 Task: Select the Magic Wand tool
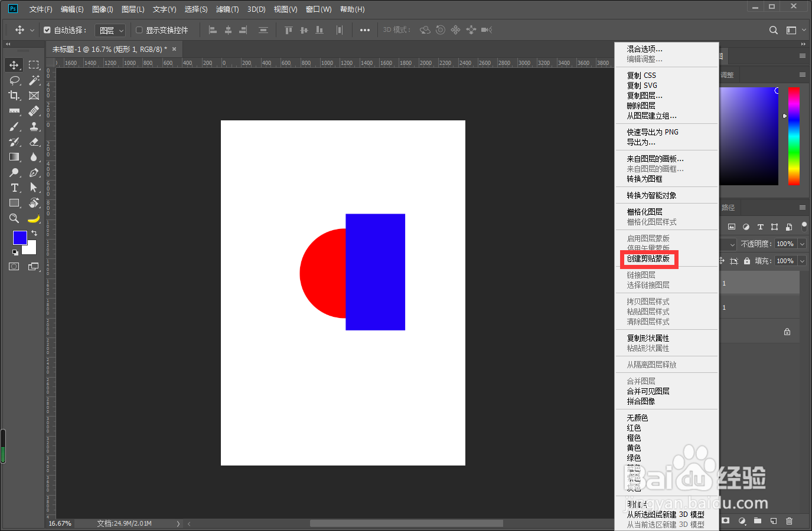(34, 80)
